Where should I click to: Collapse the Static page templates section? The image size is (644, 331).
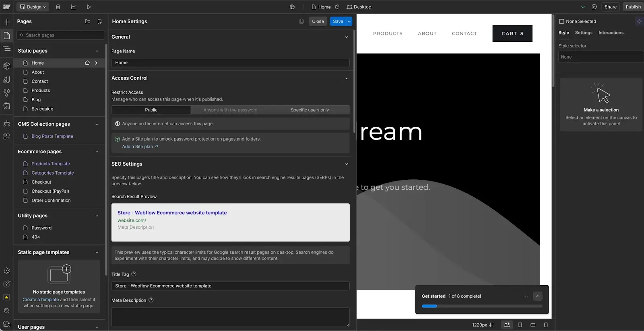97,253
